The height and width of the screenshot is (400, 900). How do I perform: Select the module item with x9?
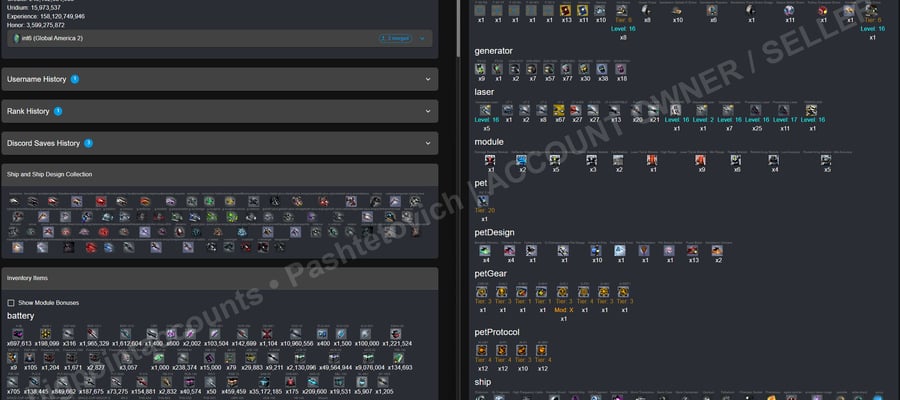coord(701,160)
